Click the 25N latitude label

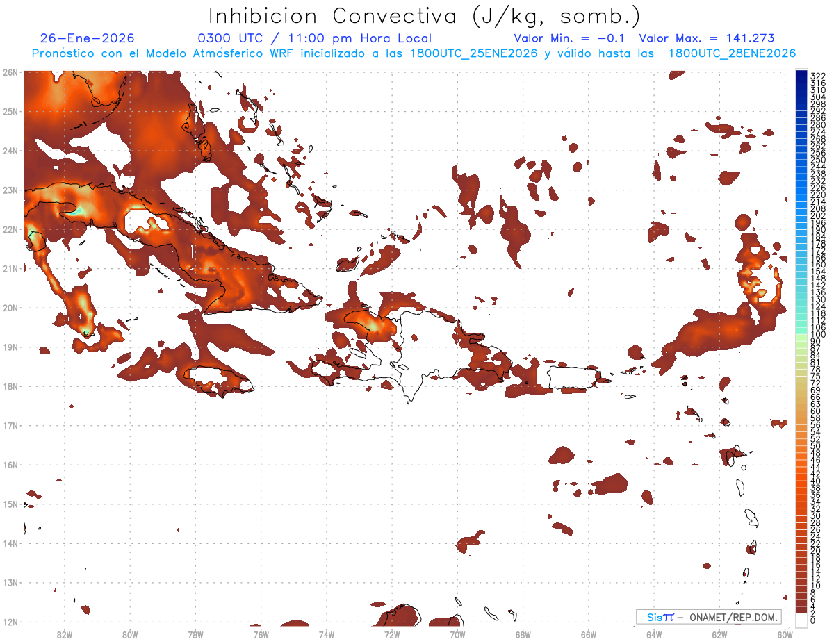[10, 111]
